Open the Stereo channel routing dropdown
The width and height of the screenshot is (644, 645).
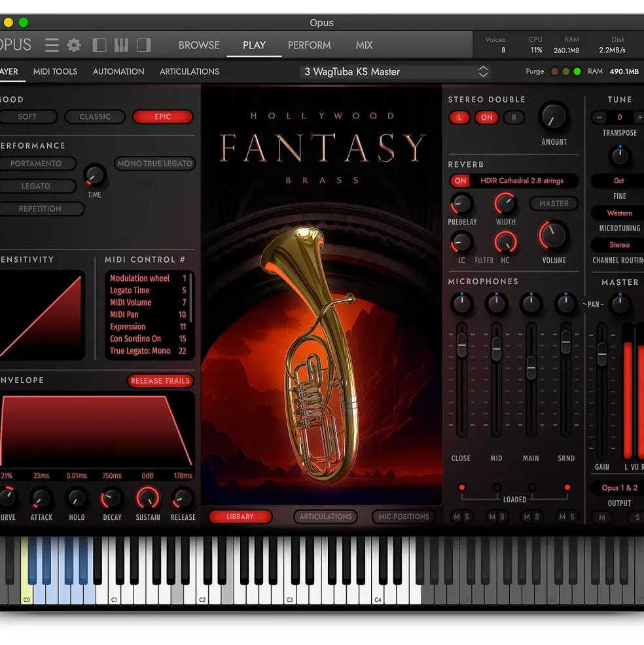point(619,245)
